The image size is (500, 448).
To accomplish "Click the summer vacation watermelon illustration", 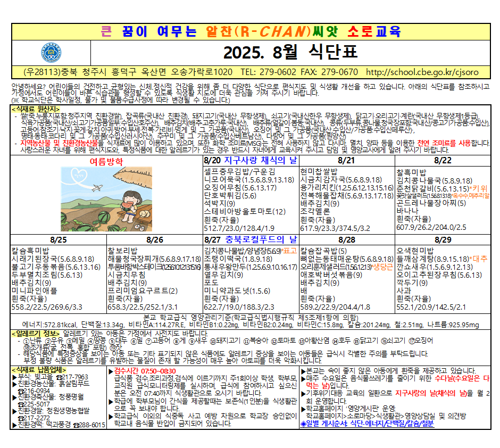I will pos(106,199).
